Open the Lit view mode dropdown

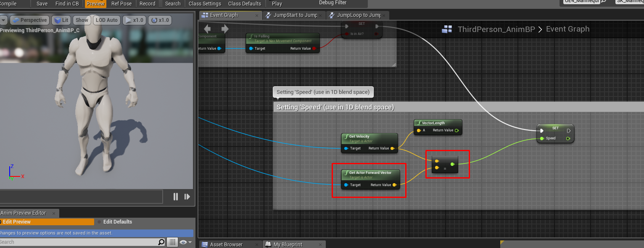(x=61, y=20)
